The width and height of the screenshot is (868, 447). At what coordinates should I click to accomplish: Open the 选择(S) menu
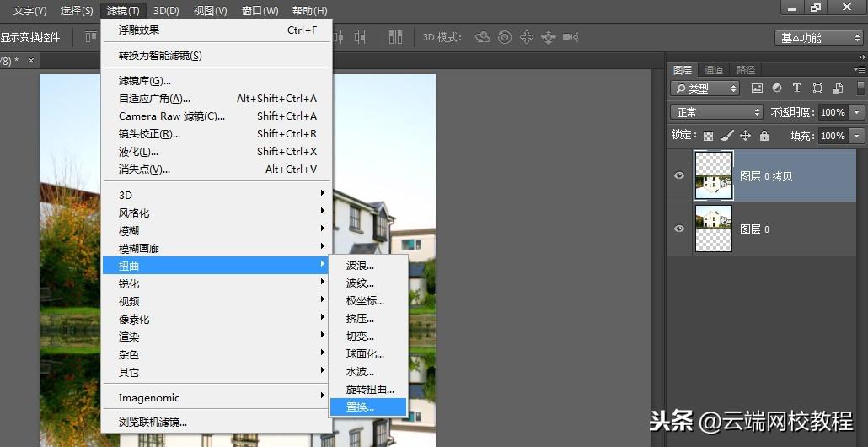[x=77, y=10]
